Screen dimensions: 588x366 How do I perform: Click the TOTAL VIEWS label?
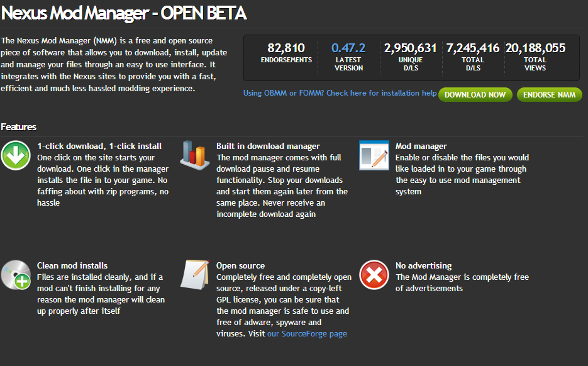click(x=535, y=64)
